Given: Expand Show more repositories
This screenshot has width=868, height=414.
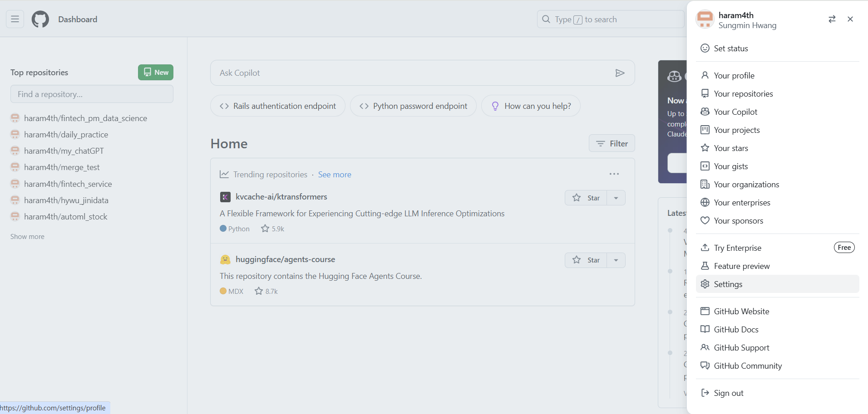Looking at the screenshot, I should 27,237.
